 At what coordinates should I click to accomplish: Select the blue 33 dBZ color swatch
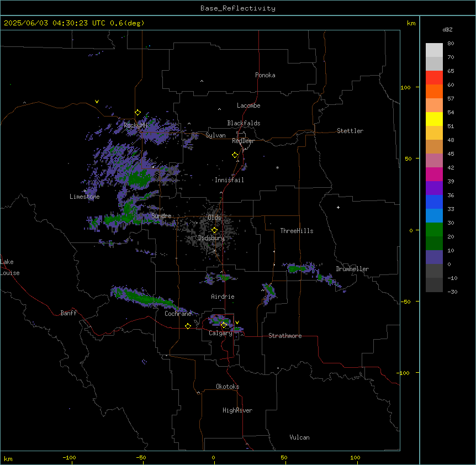point(434,202)
